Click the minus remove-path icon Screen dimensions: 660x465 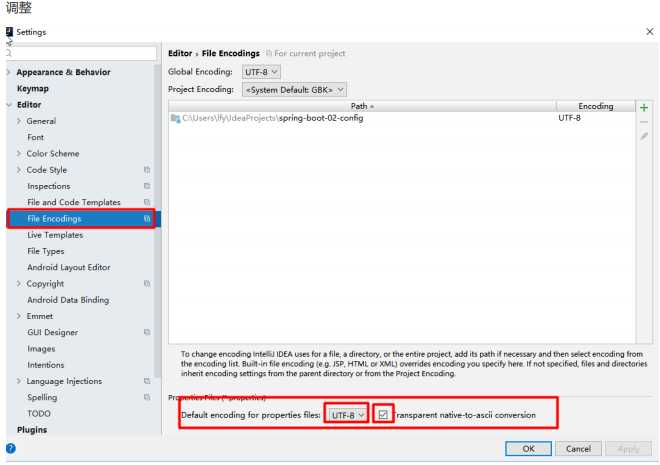644,122
